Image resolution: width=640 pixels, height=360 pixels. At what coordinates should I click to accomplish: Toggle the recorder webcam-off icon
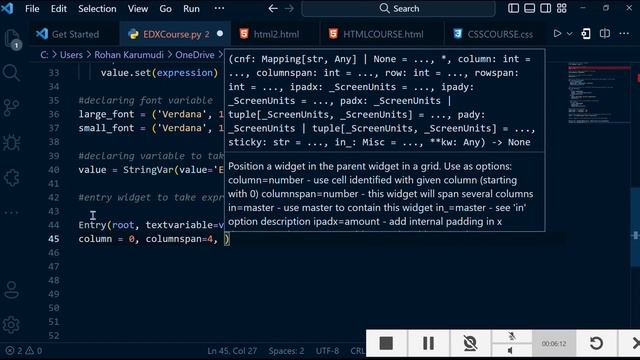(470, 343)
